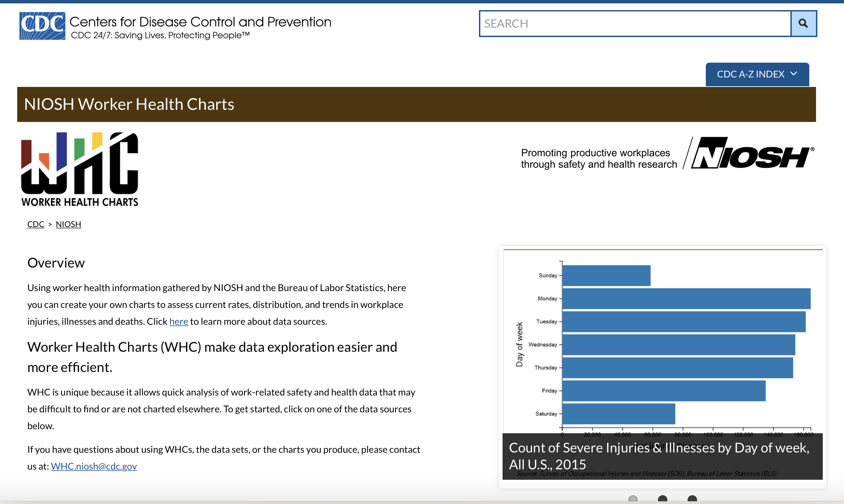
Task: Open the NIOSH Worker Health Charts banner
Action: tap(129, 104)
